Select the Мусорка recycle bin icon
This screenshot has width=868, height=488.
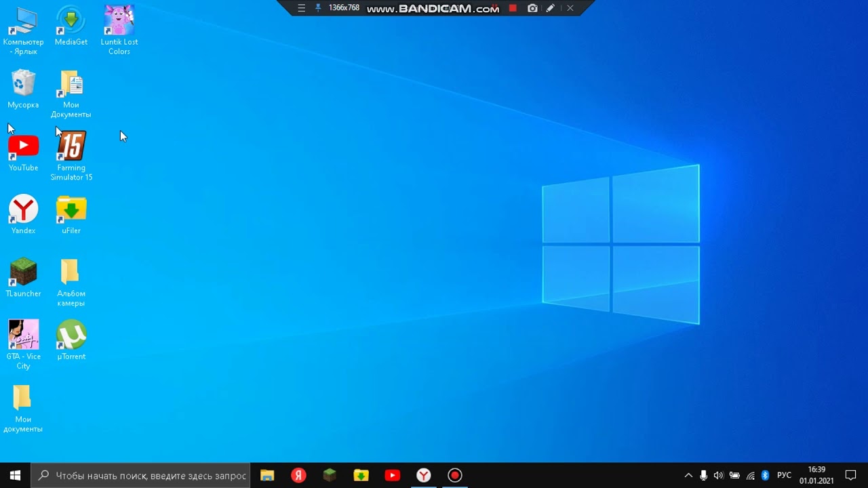[23, 89]
